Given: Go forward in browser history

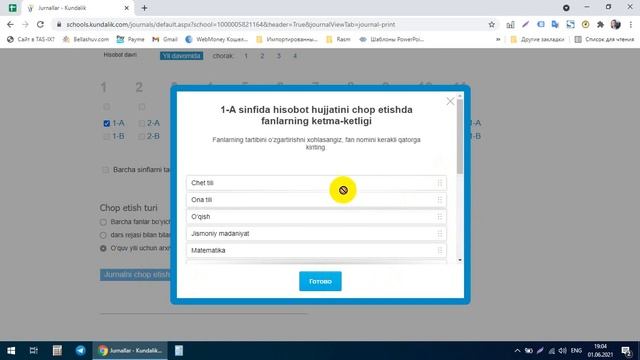Looking at the screenshot, I should coord(25,24).
